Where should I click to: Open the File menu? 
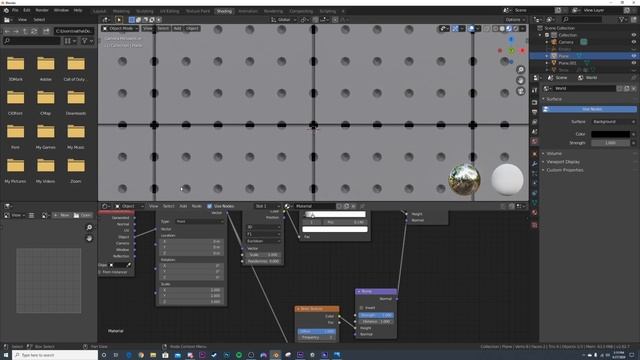15,10
